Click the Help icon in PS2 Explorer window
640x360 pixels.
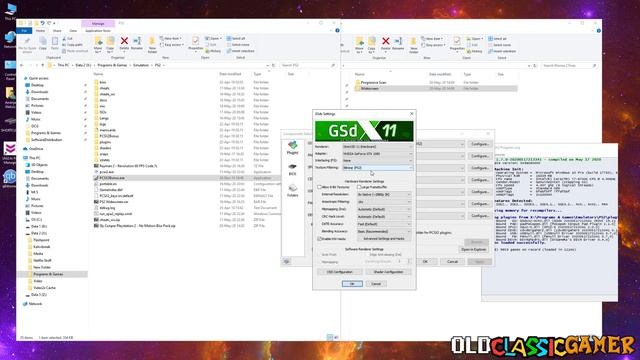click(337, 30)
